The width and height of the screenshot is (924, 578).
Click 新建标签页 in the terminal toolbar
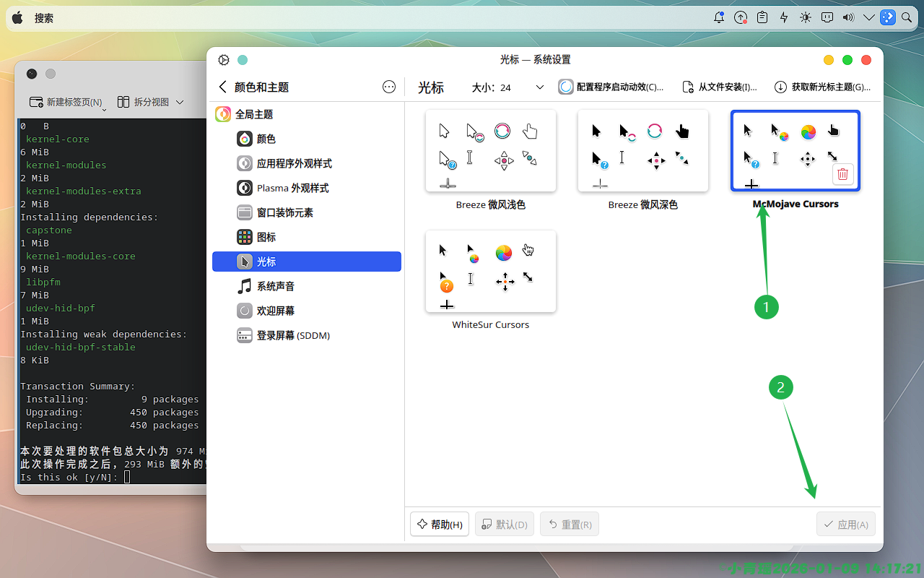click(x=66, y=103)
